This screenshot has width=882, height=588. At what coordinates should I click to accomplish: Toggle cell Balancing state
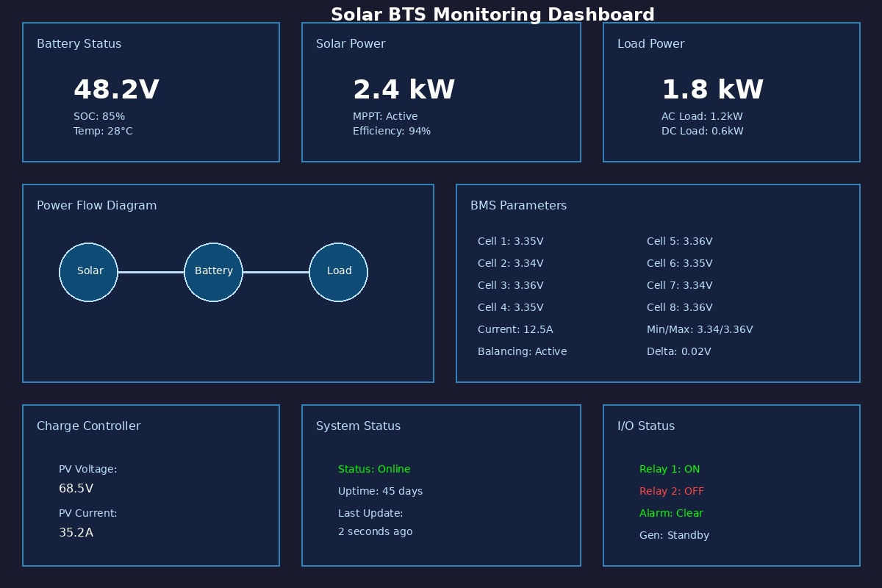(x=523, y=351)
